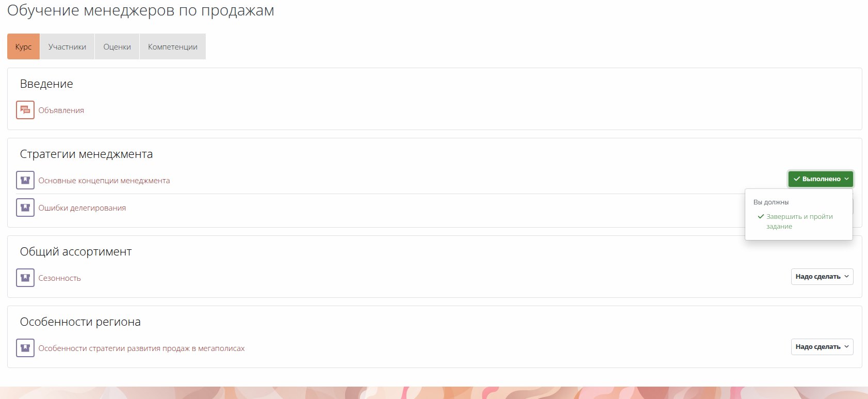Click Завершить и пройти задание condition text
Screen dimensions: 868x399
(x=799, y=221)
